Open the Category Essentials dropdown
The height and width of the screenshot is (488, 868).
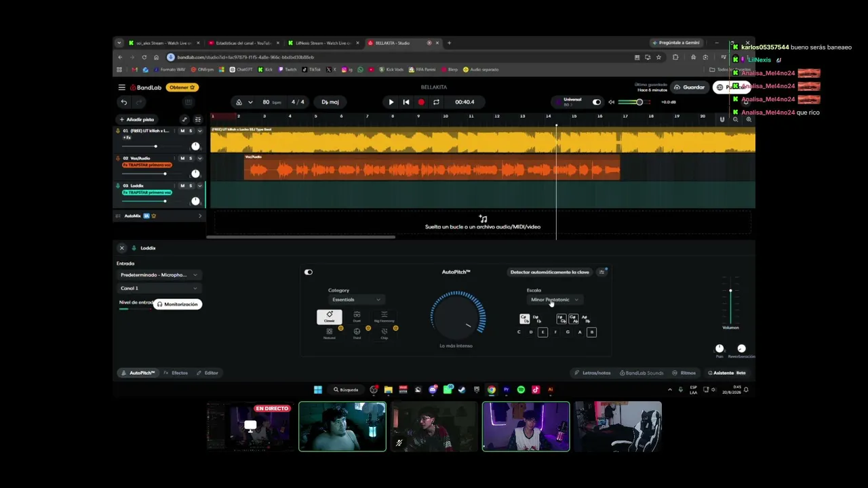pyautogui.click(x=356, y=300)
